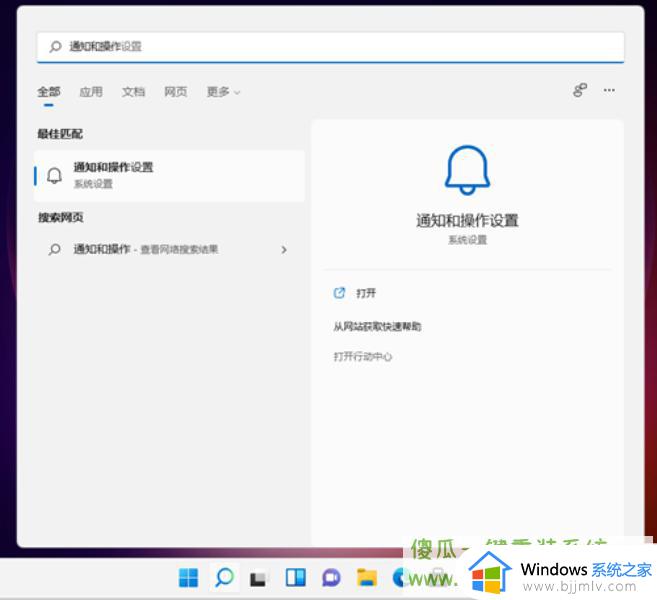Switch to the 文档 tab
Image resolution: width=657 pixels, height=600 pixels.
[x=133, y=92]
